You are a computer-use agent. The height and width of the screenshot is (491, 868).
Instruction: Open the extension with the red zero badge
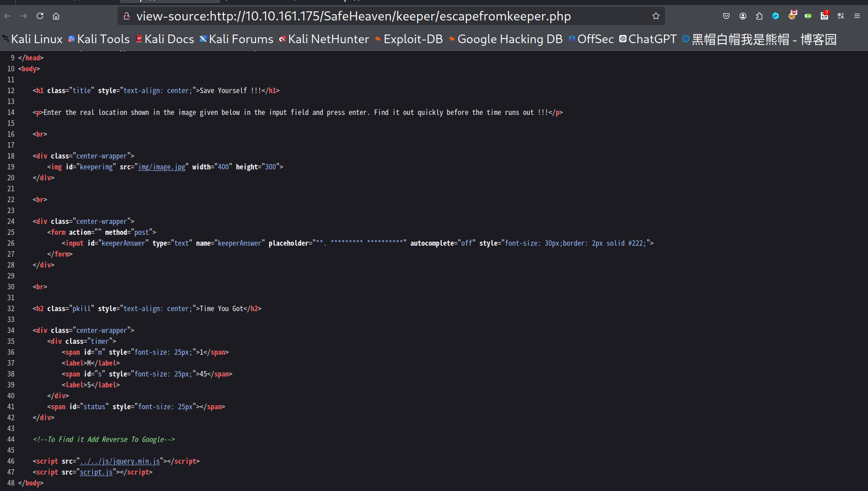(x=824, y=15)
